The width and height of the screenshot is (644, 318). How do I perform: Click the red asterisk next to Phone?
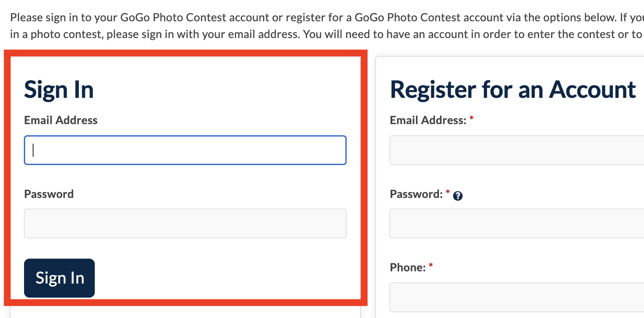tap(431, 266)
